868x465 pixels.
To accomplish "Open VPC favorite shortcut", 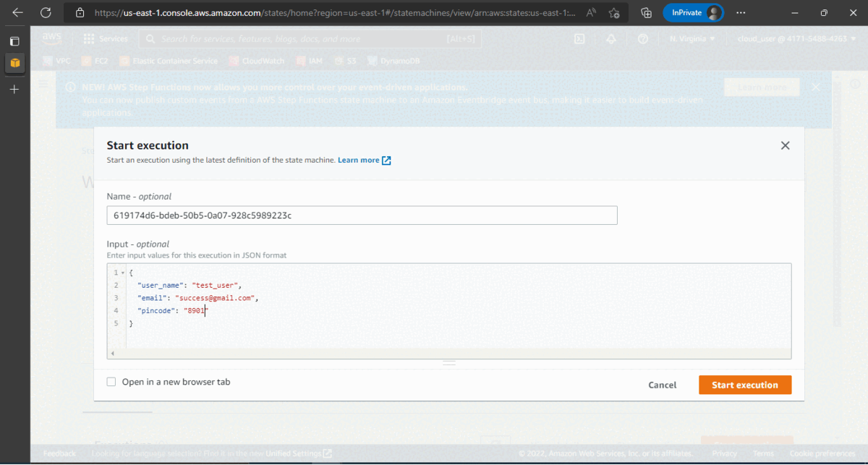I will click(x=57, y=61).
